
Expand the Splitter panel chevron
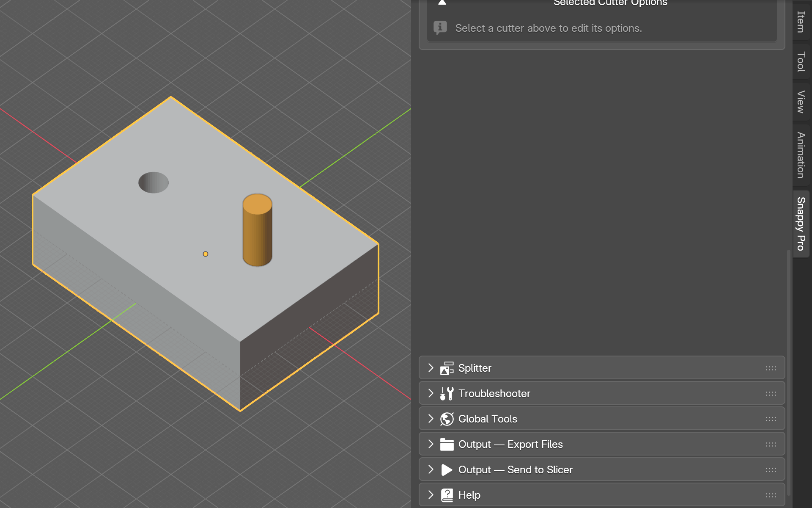pos(431,368)
